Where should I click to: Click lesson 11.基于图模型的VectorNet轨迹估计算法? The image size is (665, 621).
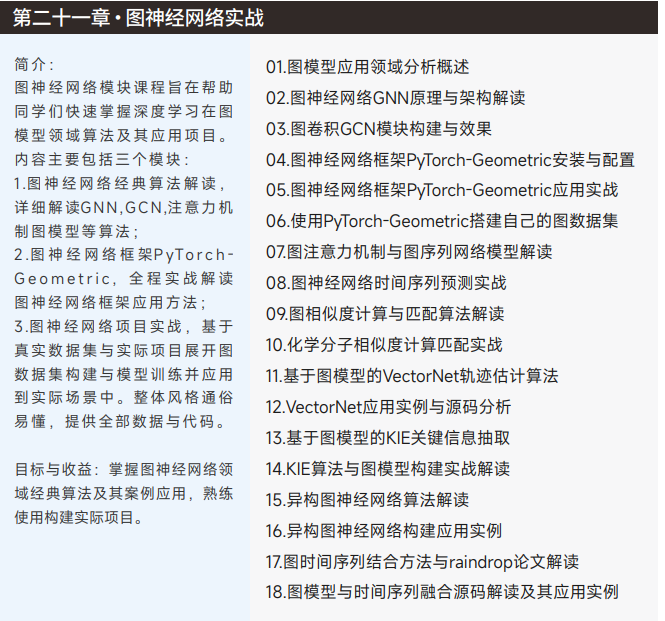(x=412, y=376)
